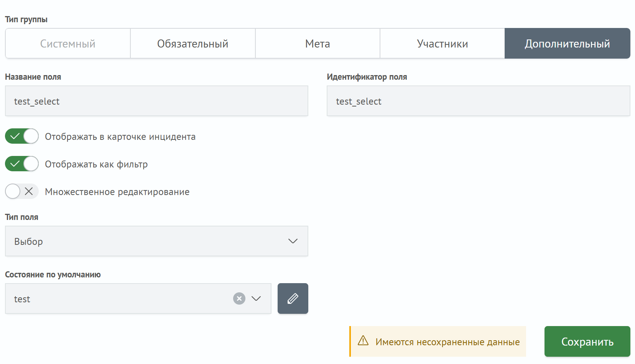
Task: Switch to the Обязательный tab
Action: [x=192, y=43]
